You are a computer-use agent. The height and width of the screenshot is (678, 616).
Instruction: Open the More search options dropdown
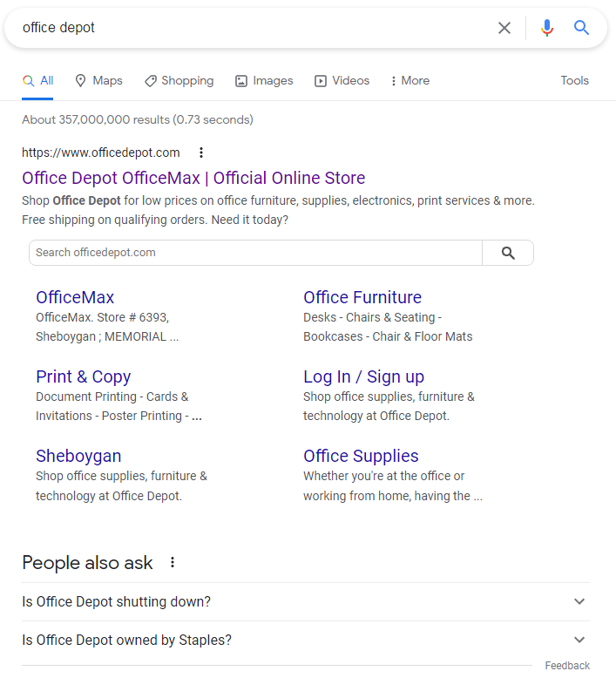coord(410,81)
